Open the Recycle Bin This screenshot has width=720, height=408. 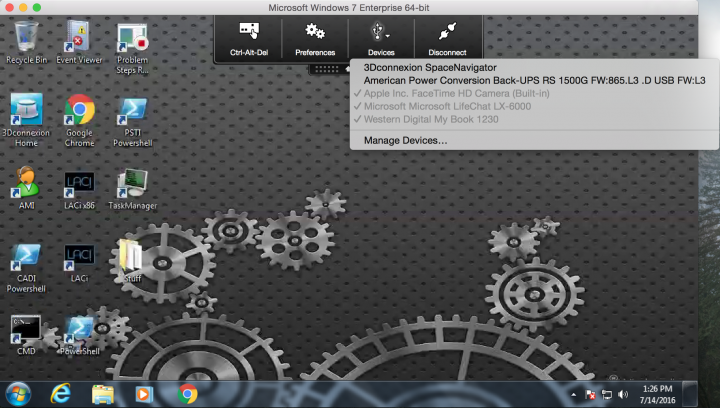tap(26, 42)
